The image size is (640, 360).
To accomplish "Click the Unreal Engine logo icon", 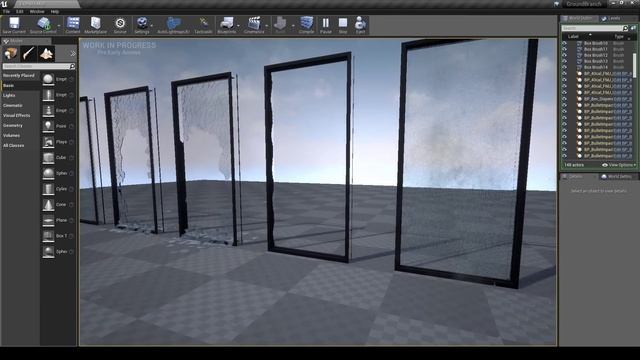I will click(x=4, y=4).
